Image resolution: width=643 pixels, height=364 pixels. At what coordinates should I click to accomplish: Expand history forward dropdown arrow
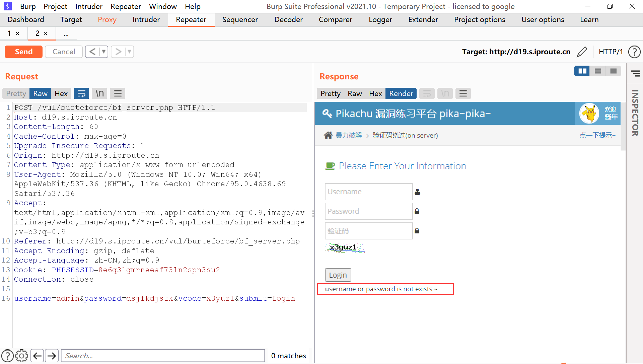coord(129,52)
